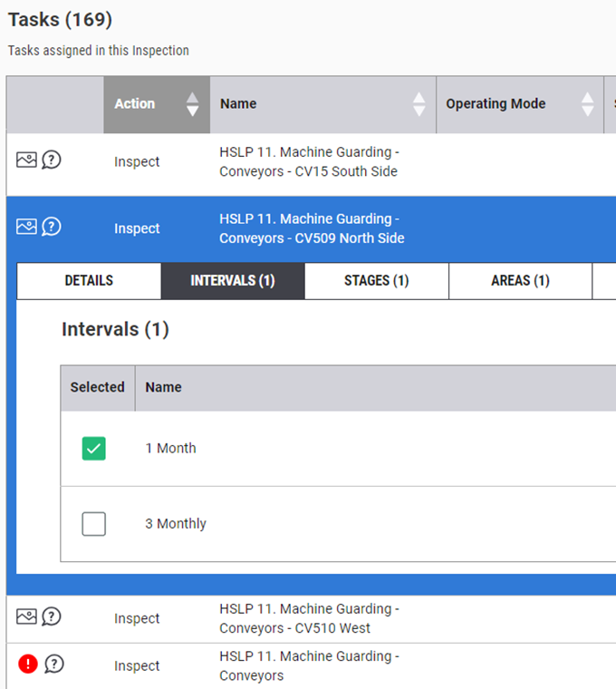Viewport: 616px width, 689px height.
Task: Open the Areas (1) tab
Action: [x=520, y=281]
